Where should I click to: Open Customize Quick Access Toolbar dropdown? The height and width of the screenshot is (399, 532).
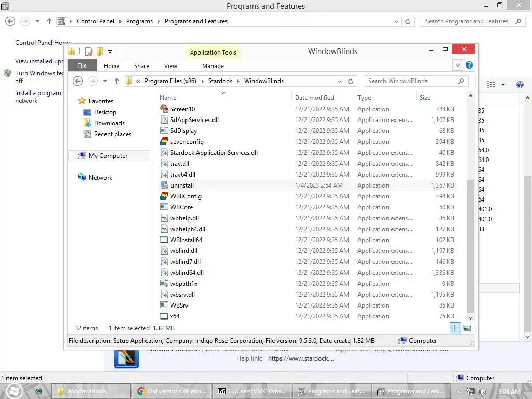coord(110,52)
